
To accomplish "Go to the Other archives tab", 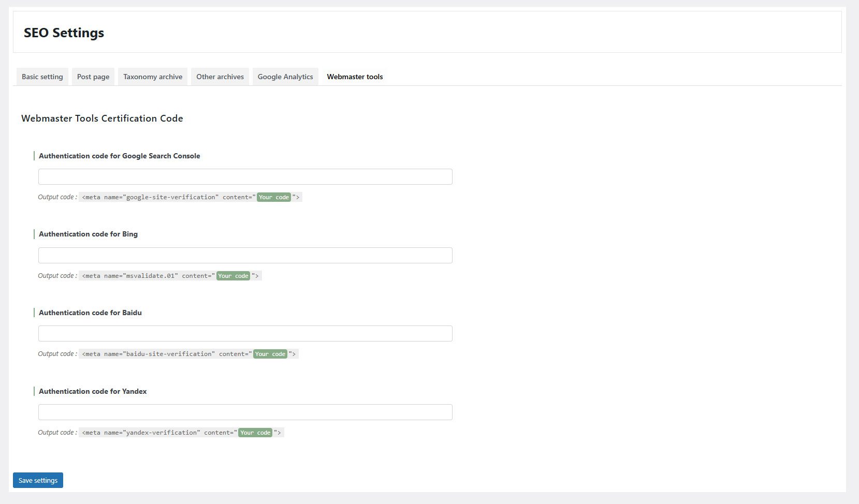I will 220,77.
